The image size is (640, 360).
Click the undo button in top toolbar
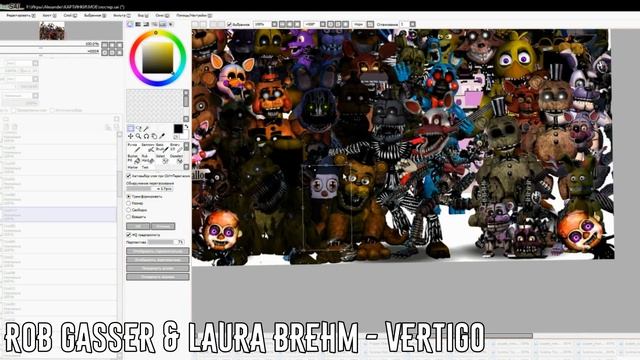click(x=196, y=24)
